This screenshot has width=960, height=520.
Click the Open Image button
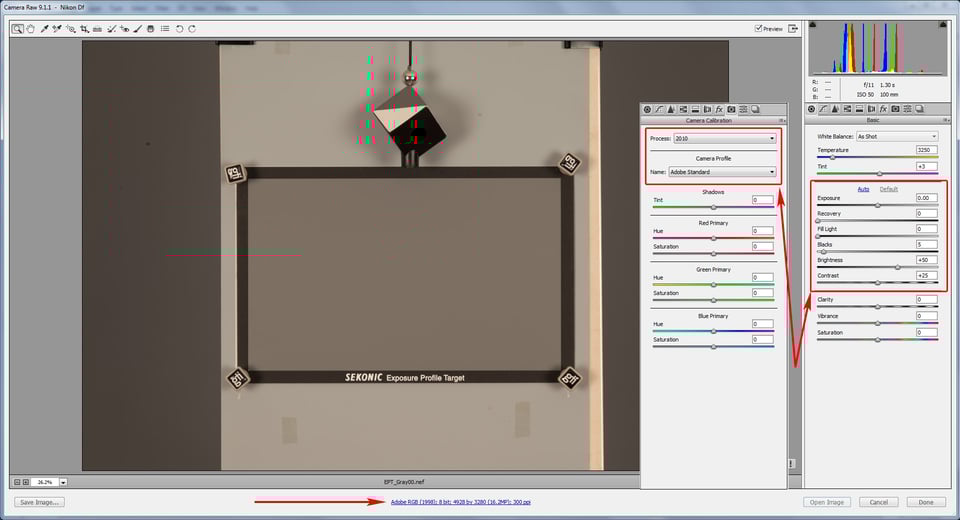(827, 502)
